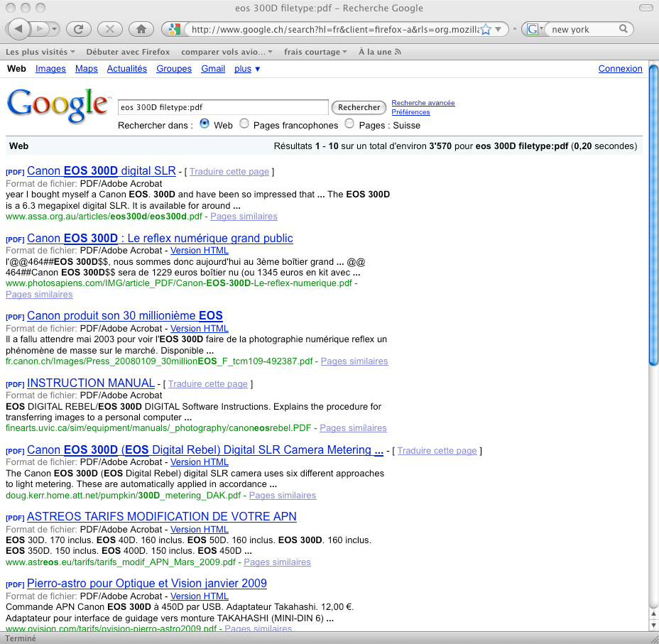Click the Google logo
Screen dimensions: 659x644
coord(58,106)
